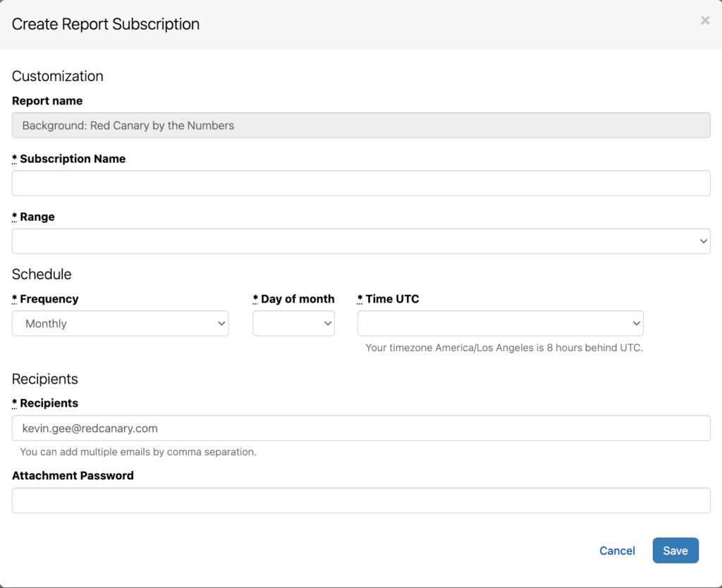This screenshot has height=588, width=722.
Task: Click the Subscription Name text field
Action: click(x=361, y=183)
